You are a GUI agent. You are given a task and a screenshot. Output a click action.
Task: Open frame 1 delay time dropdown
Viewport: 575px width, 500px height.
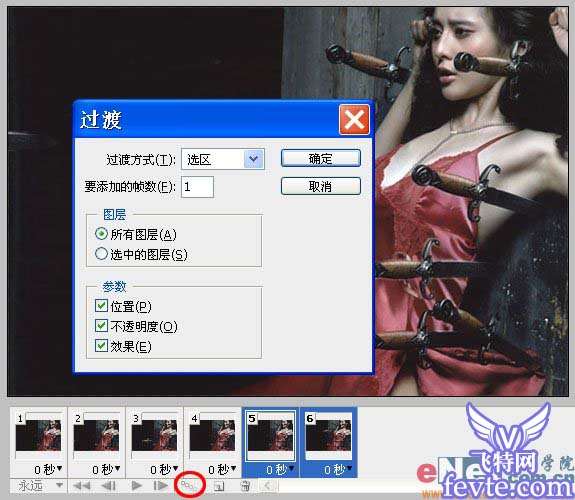pyautogui.click(x=48, y=469)
